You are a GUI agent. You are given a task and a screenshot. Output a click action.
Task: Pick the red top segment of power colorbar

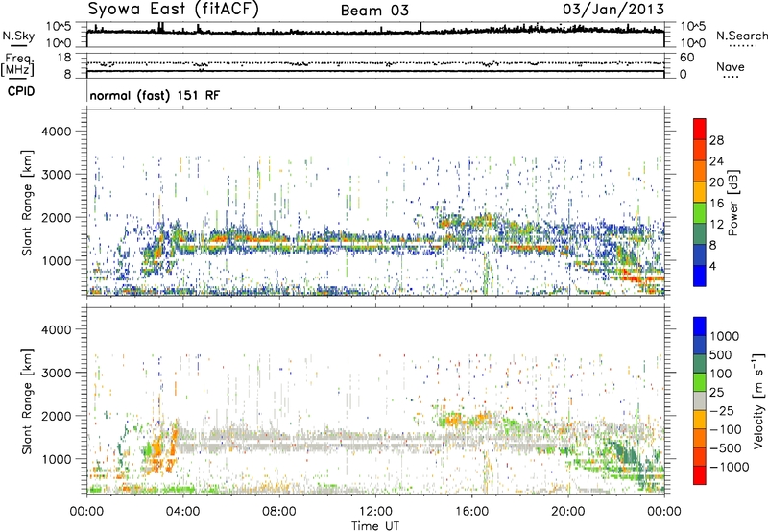(700, 129)
